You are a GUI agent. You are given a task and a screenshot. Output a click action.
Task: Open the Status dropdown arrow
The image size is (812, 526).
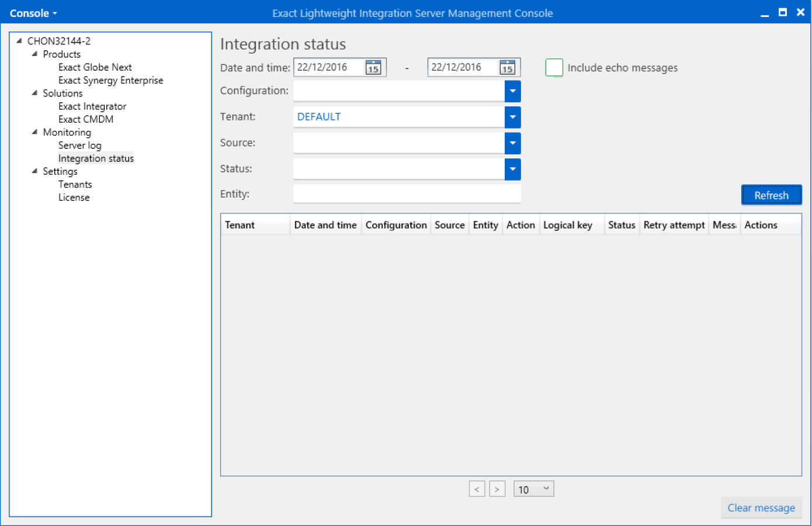point(512,169)
